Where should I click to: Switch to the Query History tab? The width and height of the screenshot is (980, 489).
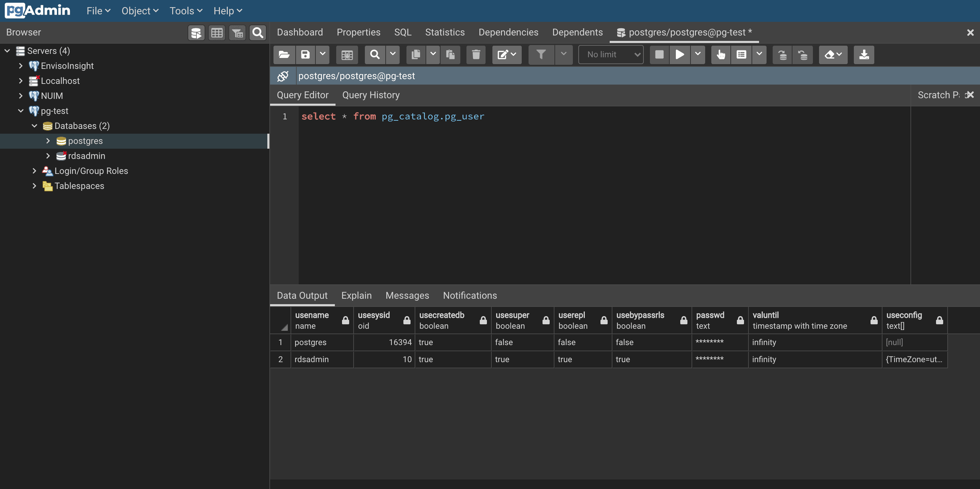371,95
